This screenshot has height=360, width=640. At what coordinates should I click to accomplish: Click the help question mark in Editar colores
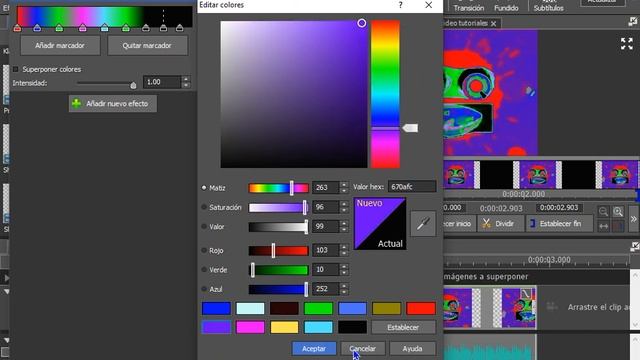click(x=400, y=5)
